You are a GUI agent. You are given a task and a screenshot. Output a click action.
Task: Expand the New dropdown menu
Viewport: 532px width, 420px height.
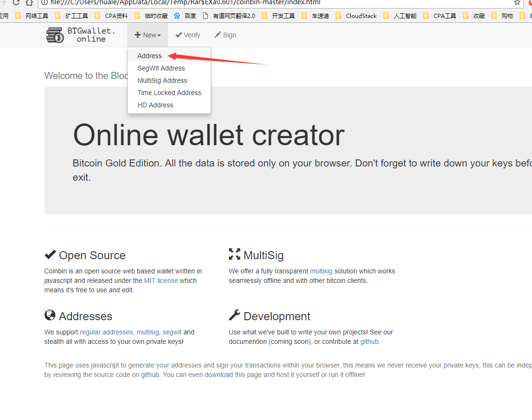coord(148,35)
